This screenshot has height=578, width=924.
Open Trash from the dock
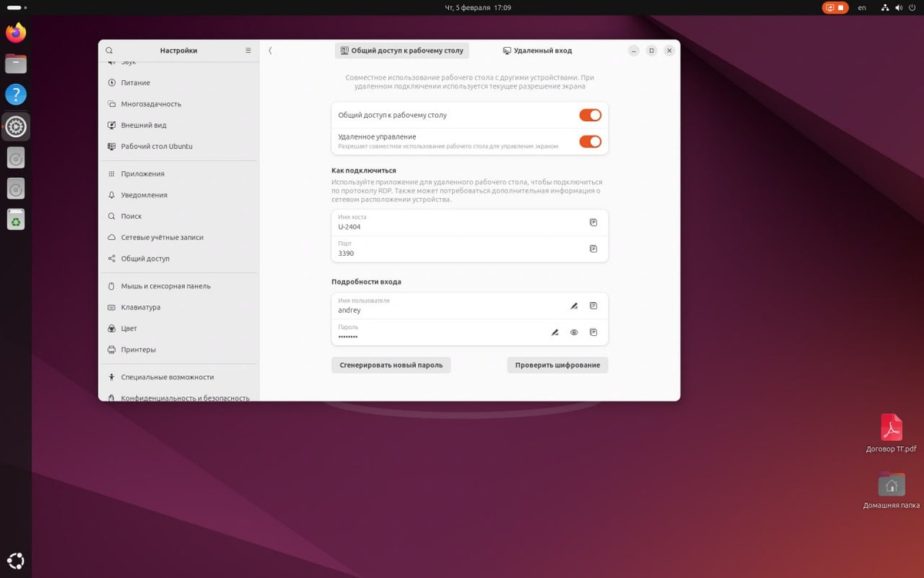tap(15, 220)
